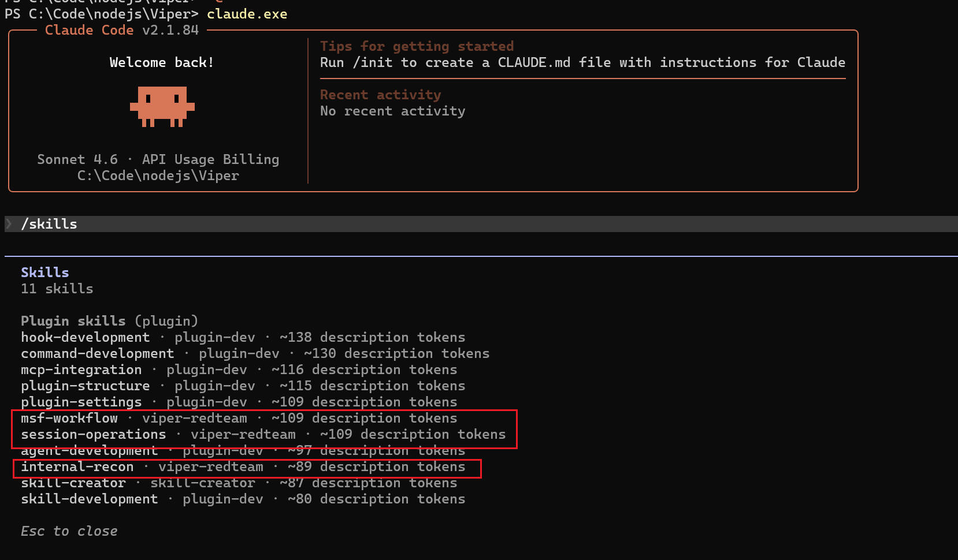Select the skill-creator skill row
Screen dimensions: 958x560
tap(73, 483)
